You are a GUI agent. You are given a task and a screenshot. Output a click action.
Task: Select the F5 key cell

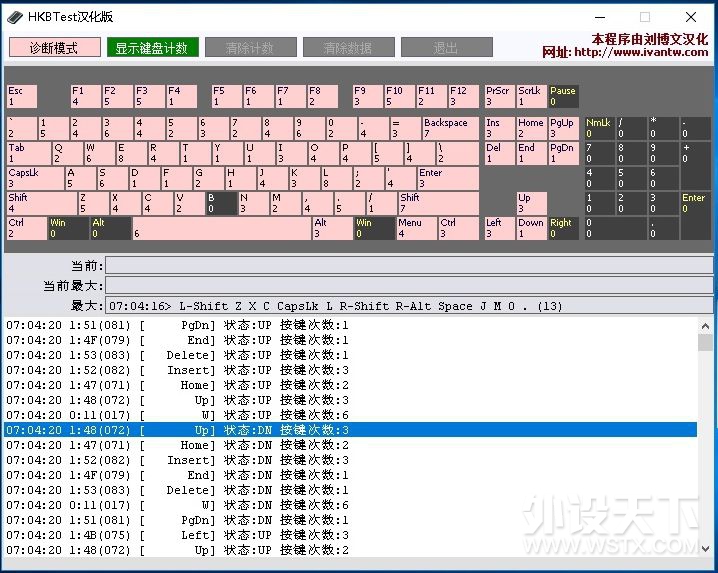click(227, 96)
